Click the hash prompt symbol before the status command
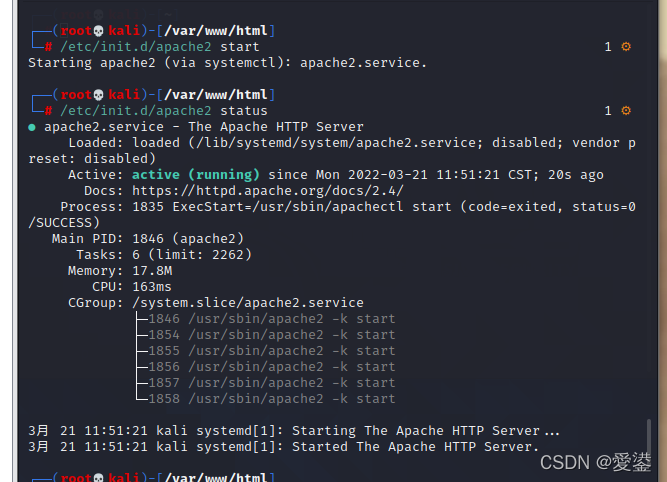The height and width of the screenshot is (482, 667). (48, 111)
